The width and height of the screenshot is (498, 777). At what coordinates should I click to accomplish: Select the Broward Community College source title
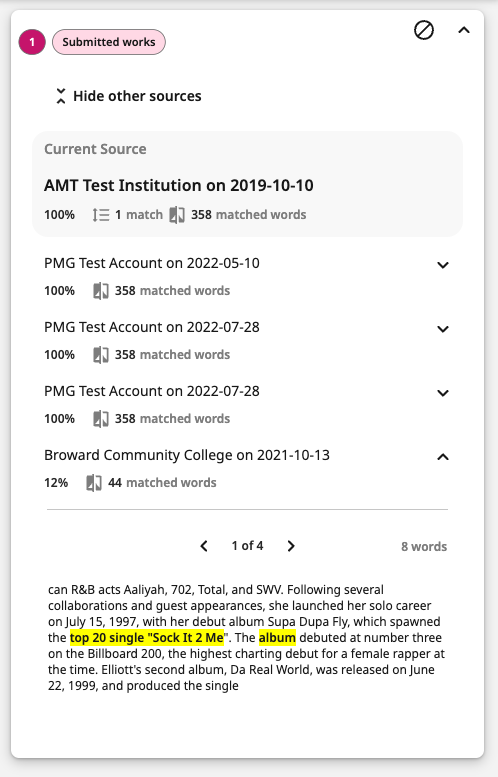pos(187,455)
